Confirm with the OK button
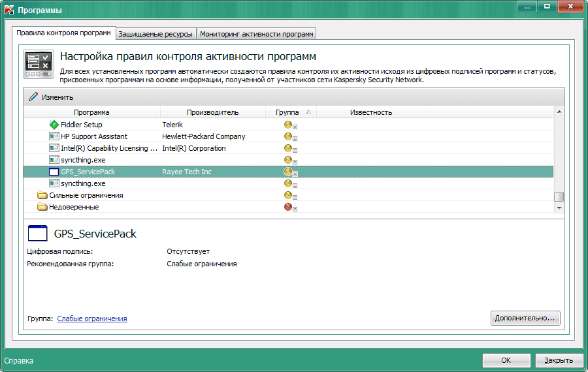Viewport: 588px width, 372px height. (x=506, y=360)
